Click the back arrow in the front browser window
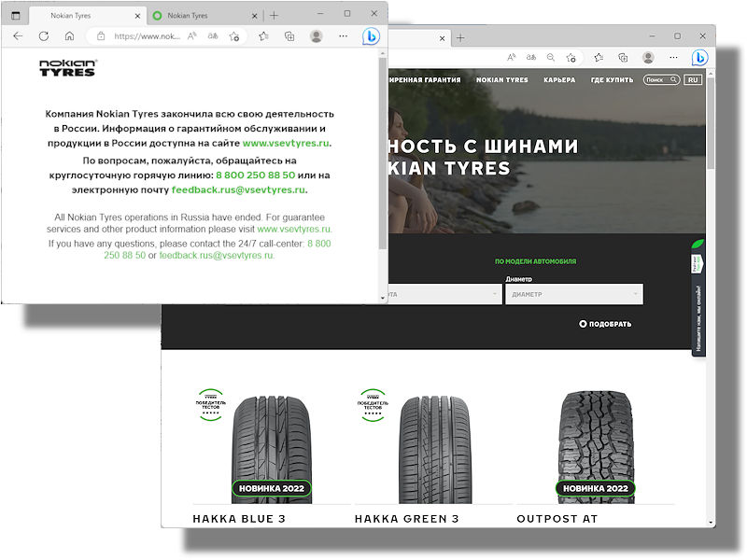 18,36
